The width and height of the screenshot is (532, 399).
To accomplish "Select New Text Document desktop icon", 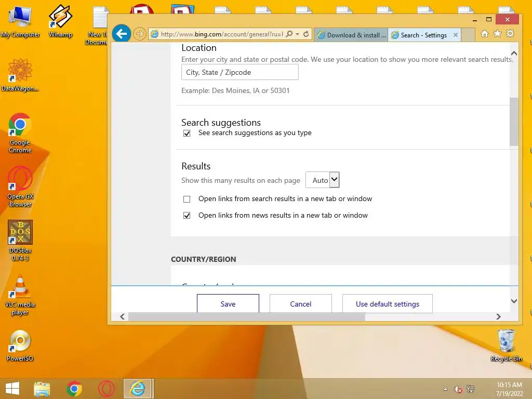I will point(97,25).
